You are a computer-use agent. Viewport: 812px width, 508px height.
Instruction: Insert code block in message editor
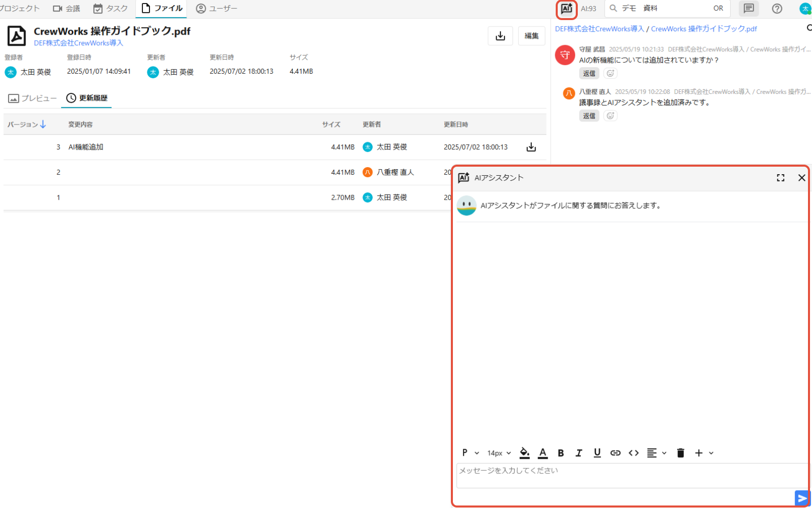click(633, 453)
